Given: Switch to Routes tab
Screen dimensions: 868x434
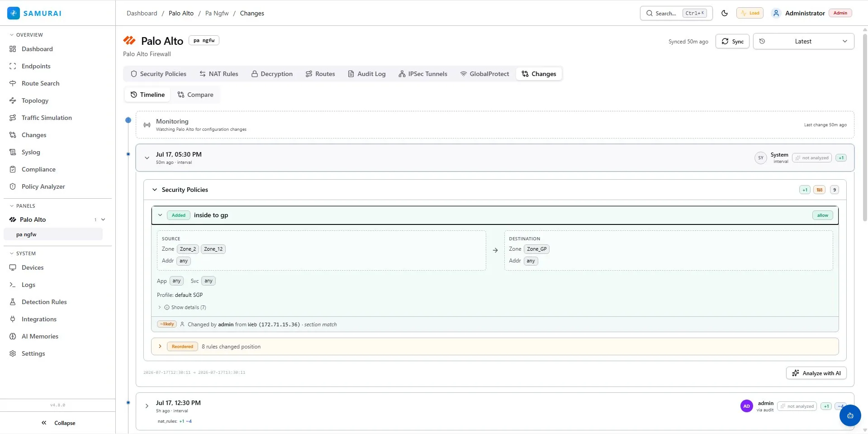Looking at the screenshot, I should pos(320,74).
